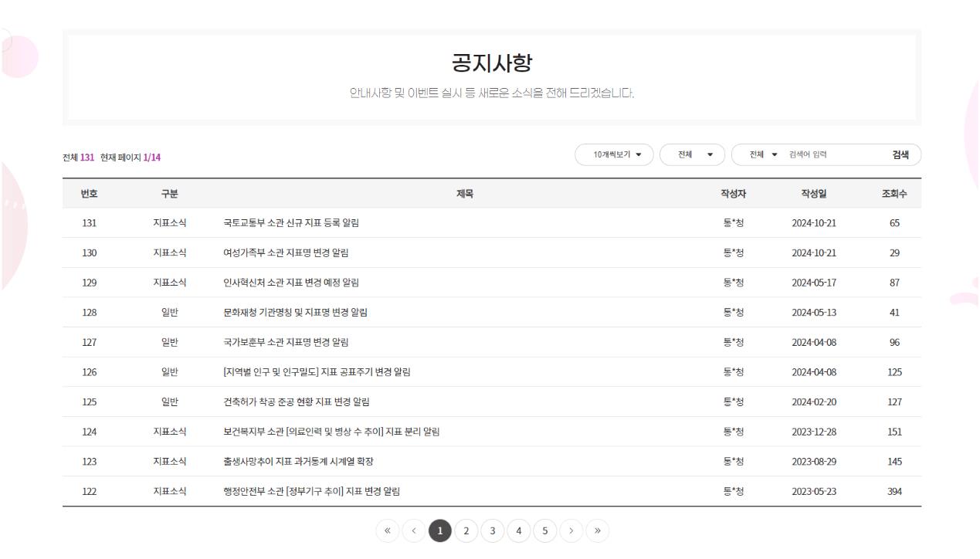Screen dimensions: 980x559
Task: Click total count text 전체 131
Action: pyautogui.click(x=78, y=158)
